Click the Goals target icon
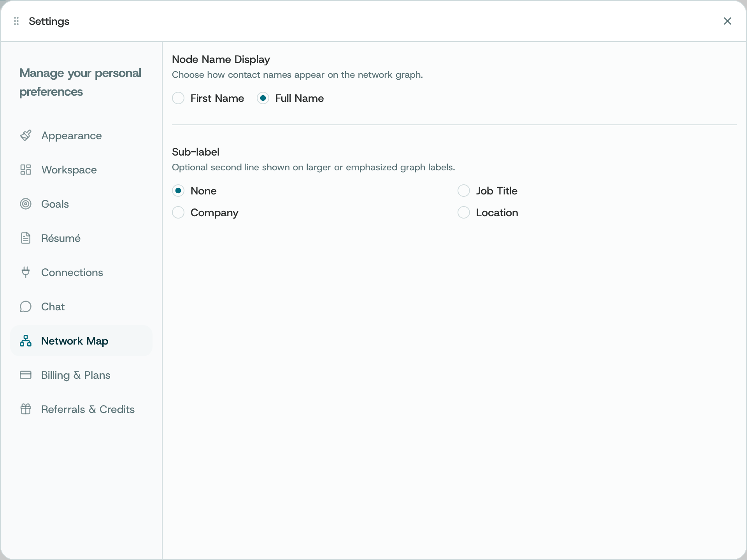The width and height of the screenshot is (747, 560). click(26, 204)
